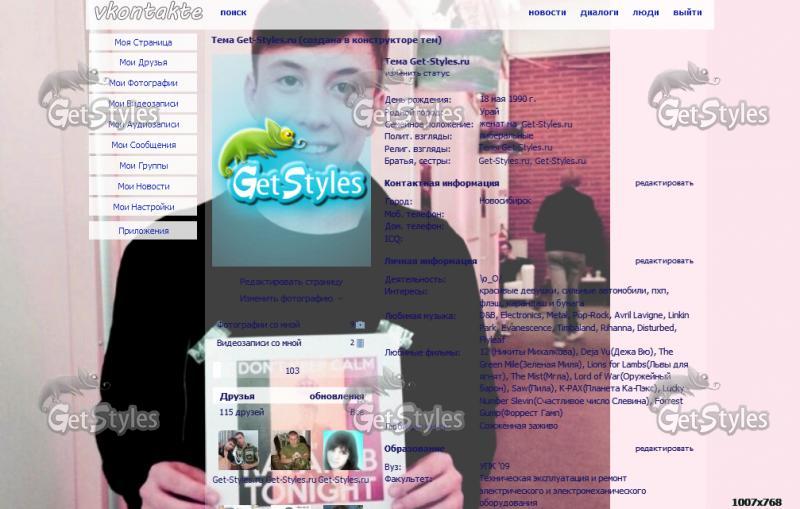This screenshot has height=509, width=800.
Task: Click the Друзья section header
Action: click(237, 396)
